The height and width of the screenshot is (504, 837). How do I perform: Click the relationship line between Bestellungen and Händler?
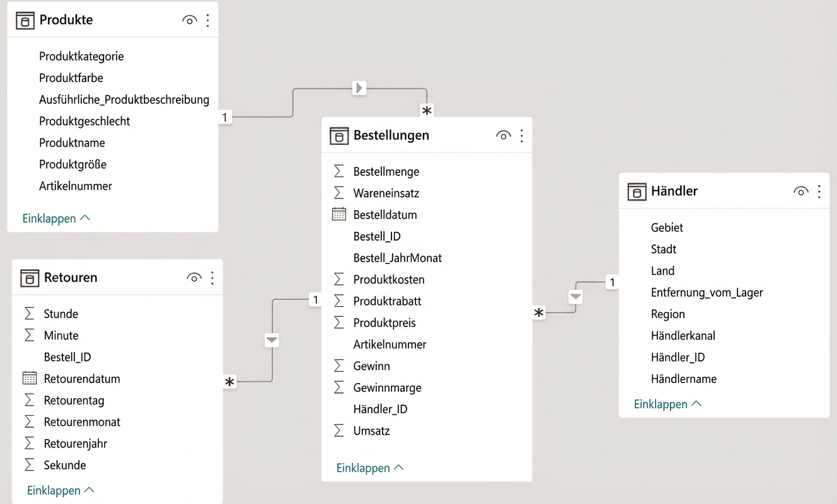[575, 296]
